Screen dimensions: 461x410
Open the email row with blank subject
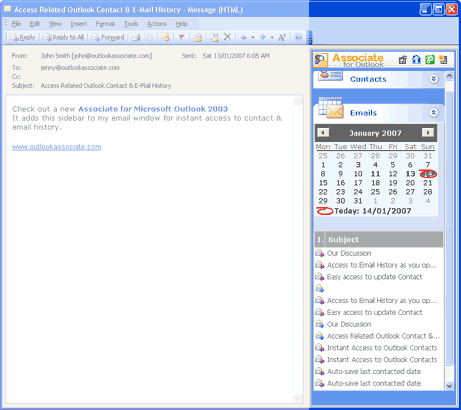379,289
